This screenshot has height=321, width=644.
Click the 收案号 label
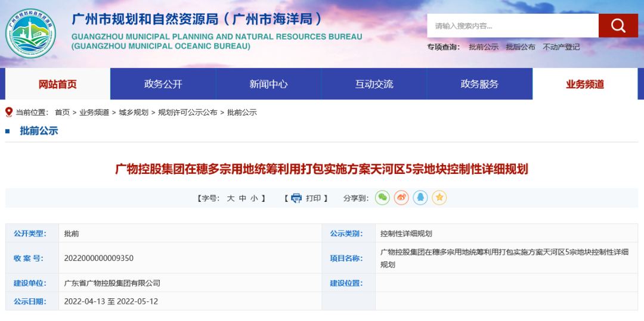[x=29, y=258]
